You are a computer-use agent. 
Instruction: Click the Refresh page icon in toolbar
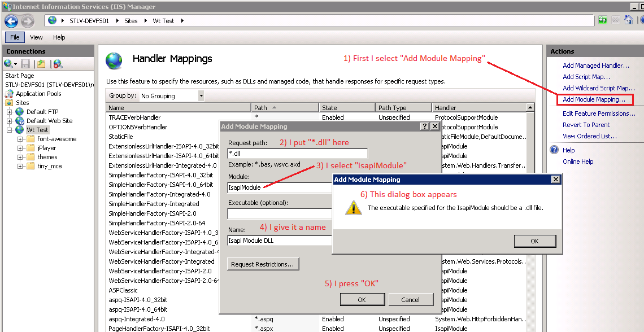point(603,20)
